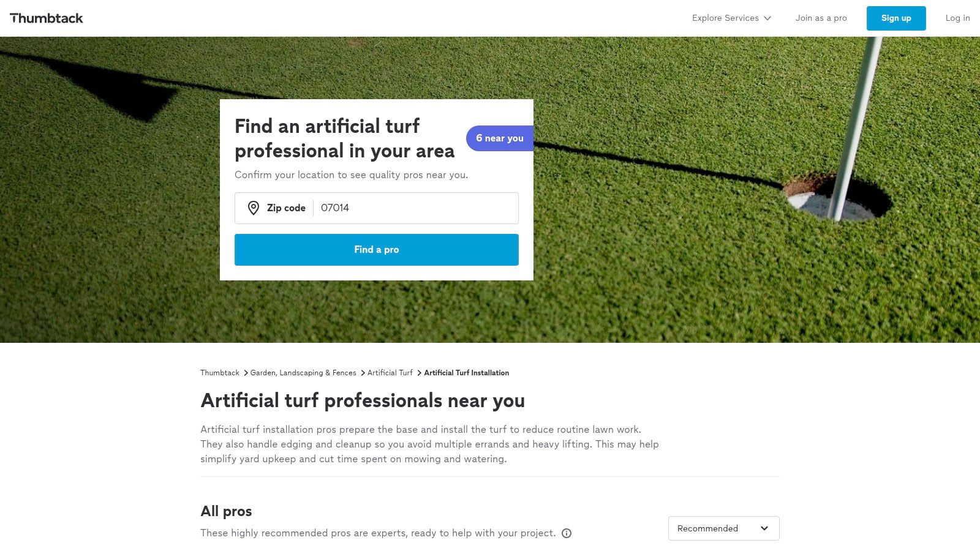Click the location pin icon
Image resolution: width=980 pixels, height=551 pixels.
(x=254, y=208)
